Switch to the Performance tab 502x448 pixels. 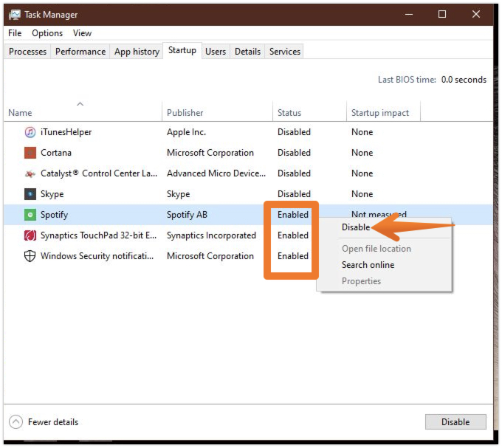pyautogui.click(x=80, y=52)
